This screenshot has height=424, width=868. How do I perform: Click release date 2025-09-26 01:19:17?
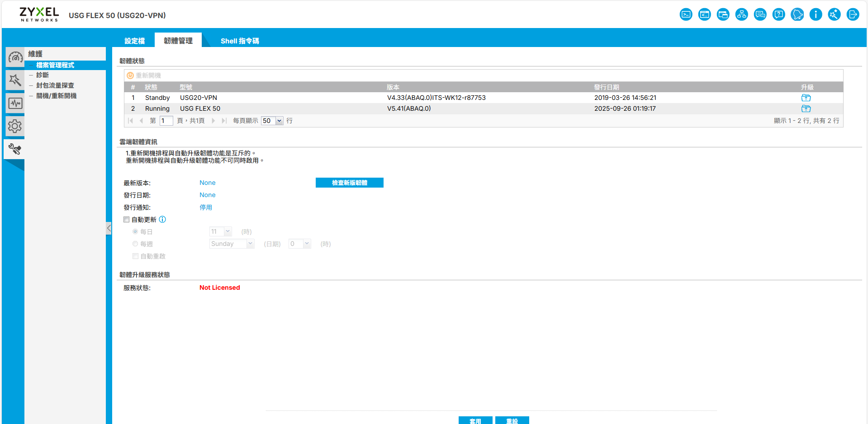(625, 108)
